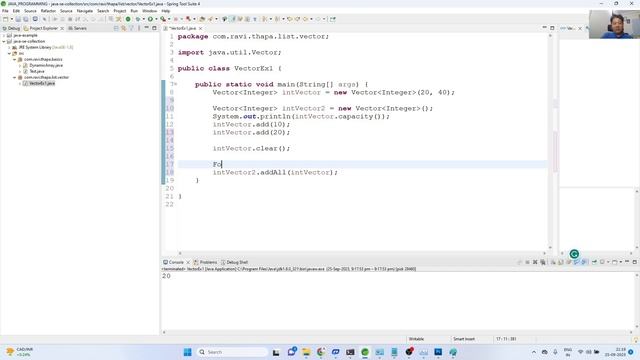Image resolution: width=640 pixels, height=360 pixels.
Task: Collapse the src folder
Action: click(x=9, y=53)
